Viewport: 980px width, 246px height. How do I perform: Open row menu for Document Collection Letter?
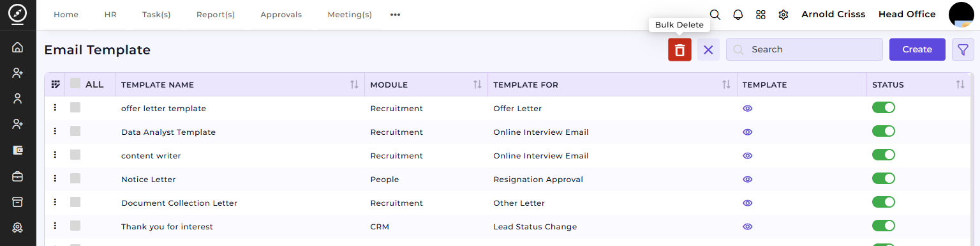(x=56, y=202)
